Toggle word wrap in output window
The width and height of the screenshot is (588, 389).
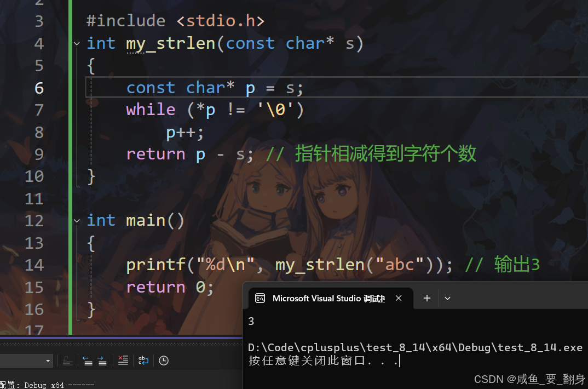pos(143,361)
